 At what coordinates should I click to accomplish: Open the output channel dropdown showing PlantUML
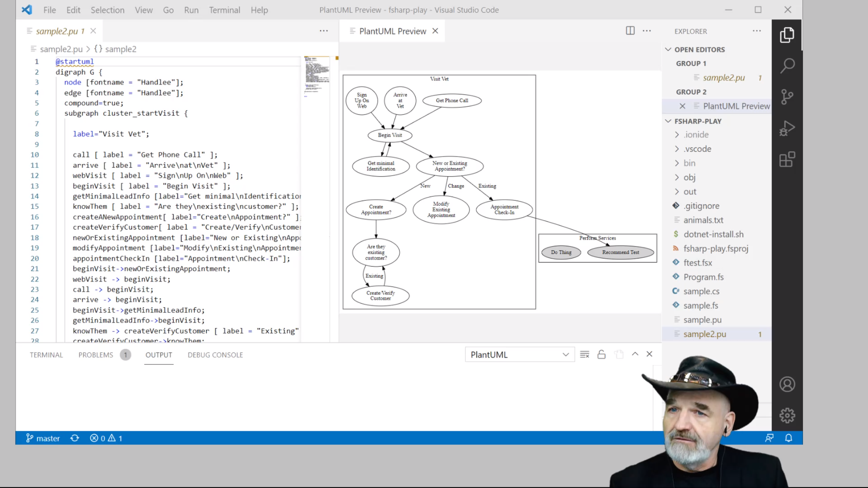[x=519, y=354]
